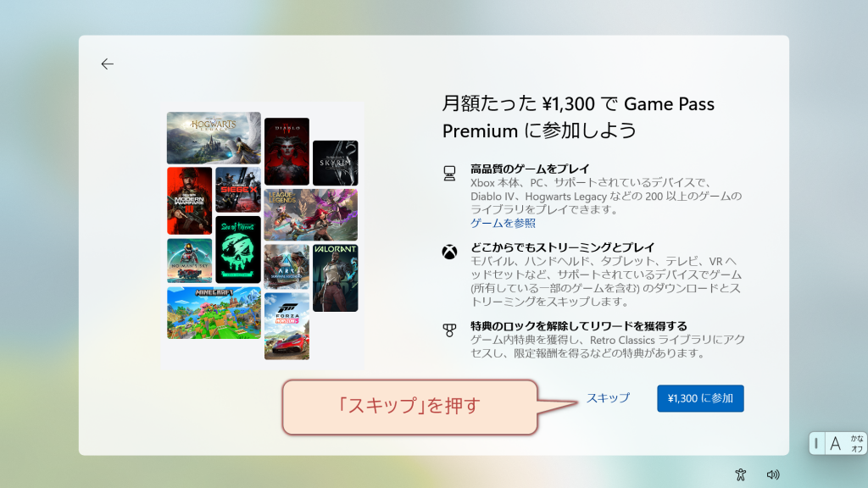Open the volume speaker icon

[773, 474]
